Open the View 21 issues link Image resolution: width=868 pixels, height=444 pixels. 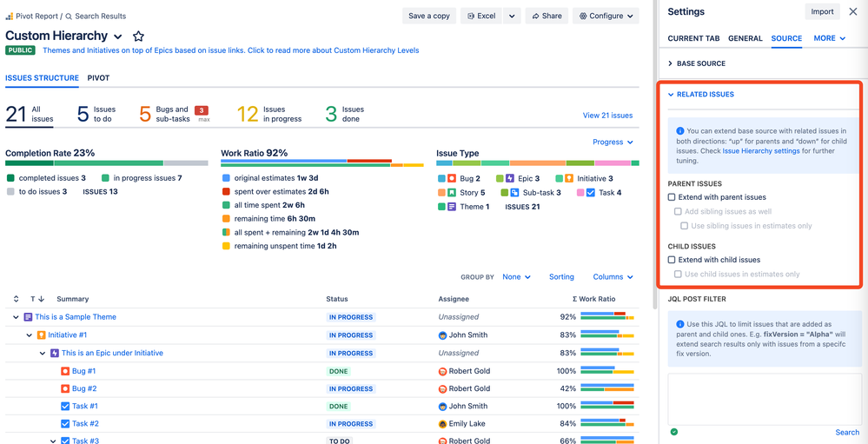coord(607,116)
